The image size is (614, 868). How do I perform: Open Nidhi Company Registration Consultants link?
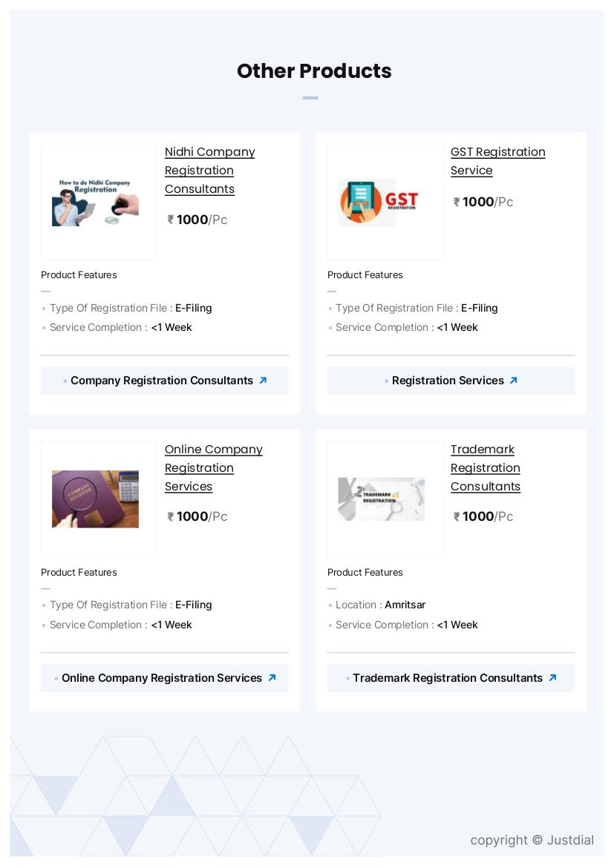tap(209, 171)
